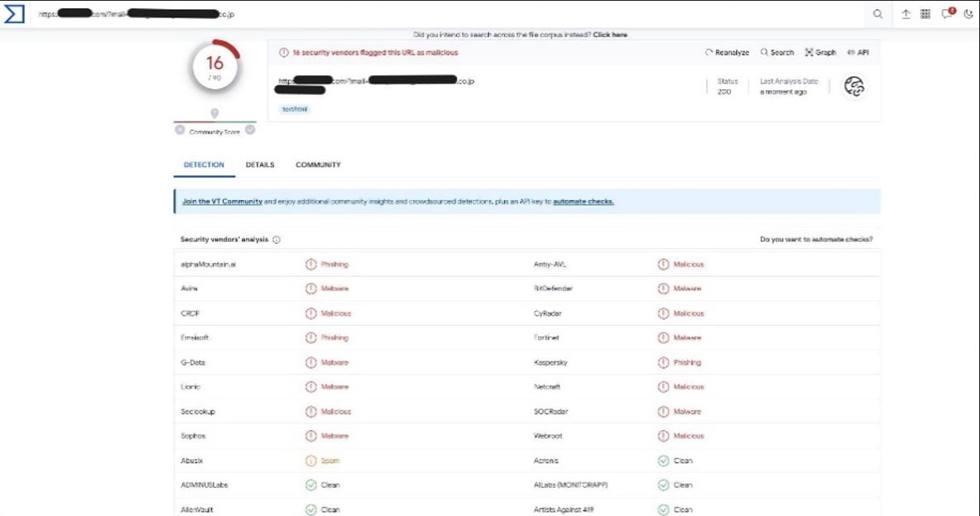
Task: Click the community score location marker
Action: pos(214,113)
